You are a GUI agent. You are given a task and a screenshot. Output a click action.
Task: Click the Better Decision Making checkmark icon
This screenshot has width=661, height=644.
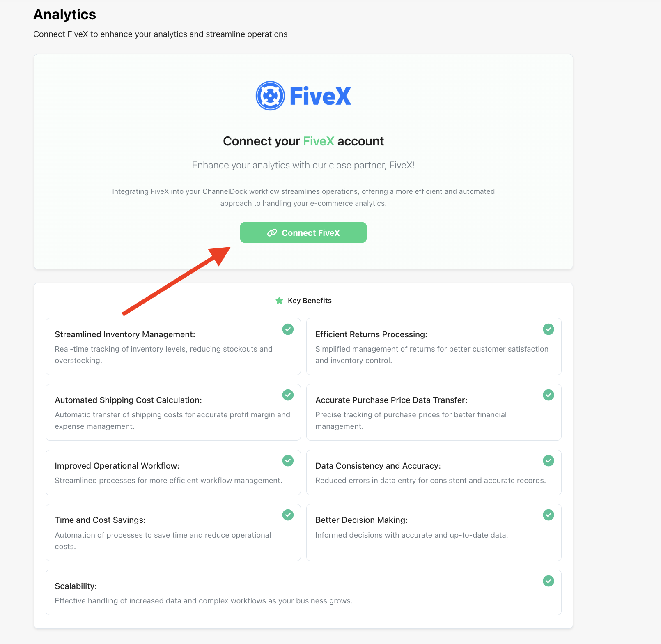548,515
